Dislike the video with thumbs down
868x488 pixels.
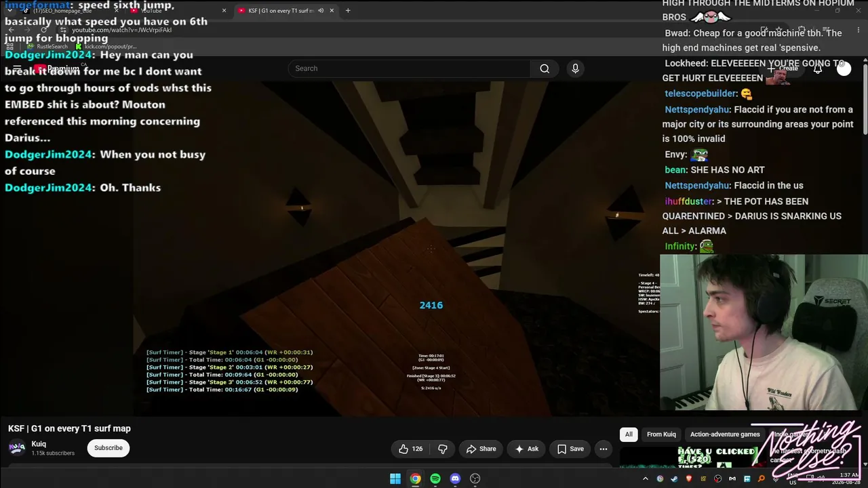point(443,449)
